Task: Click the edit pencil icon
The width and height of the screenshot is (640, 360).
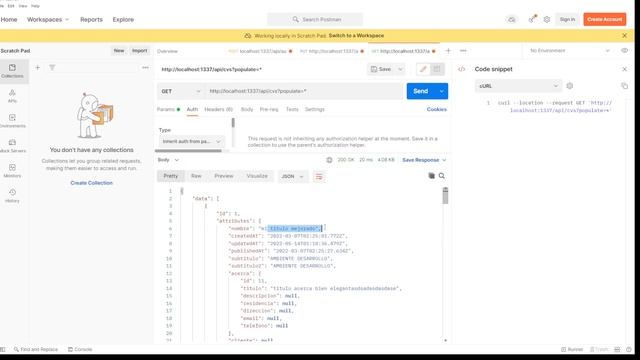Action: point(423,69)
